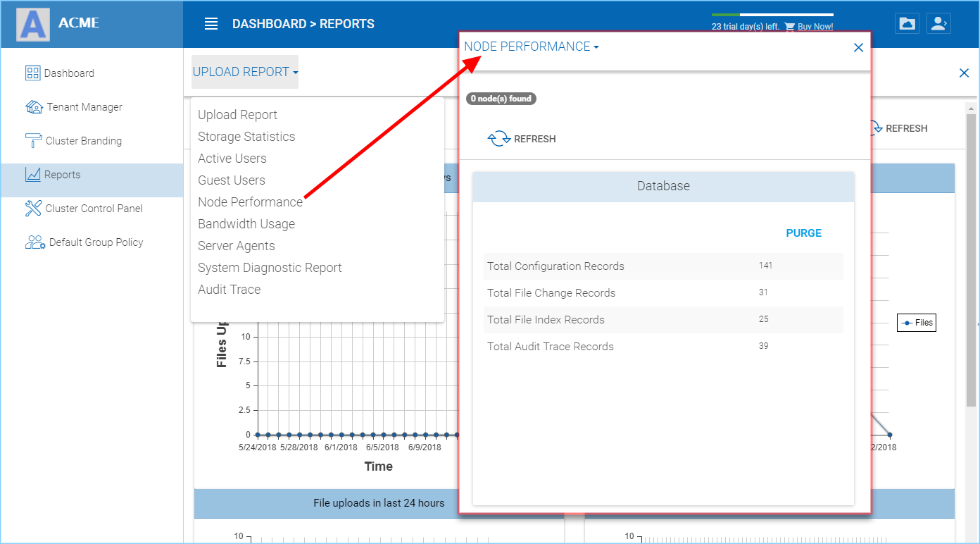This screenshot has width=980, height=544.
Task: Open Default Group Policy in sidebar
Action: (x=96, y=242)
